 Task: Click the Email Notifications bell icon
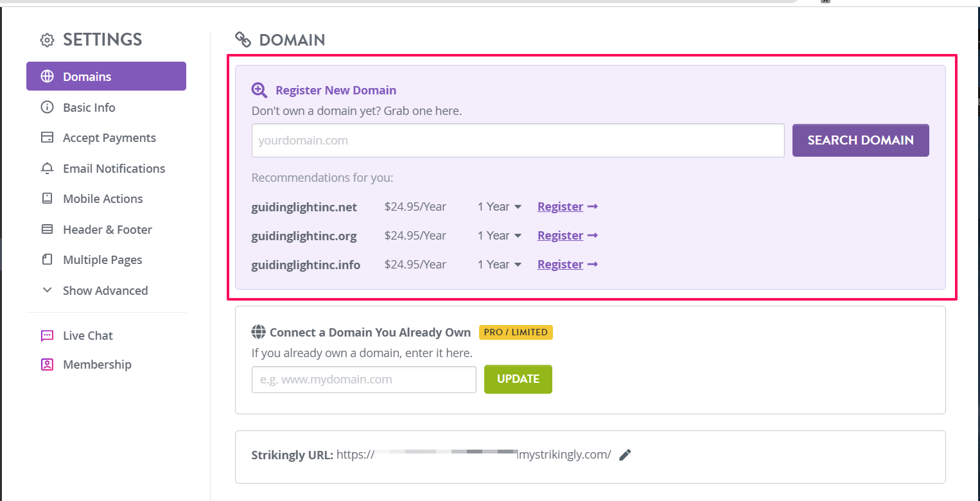47,168
